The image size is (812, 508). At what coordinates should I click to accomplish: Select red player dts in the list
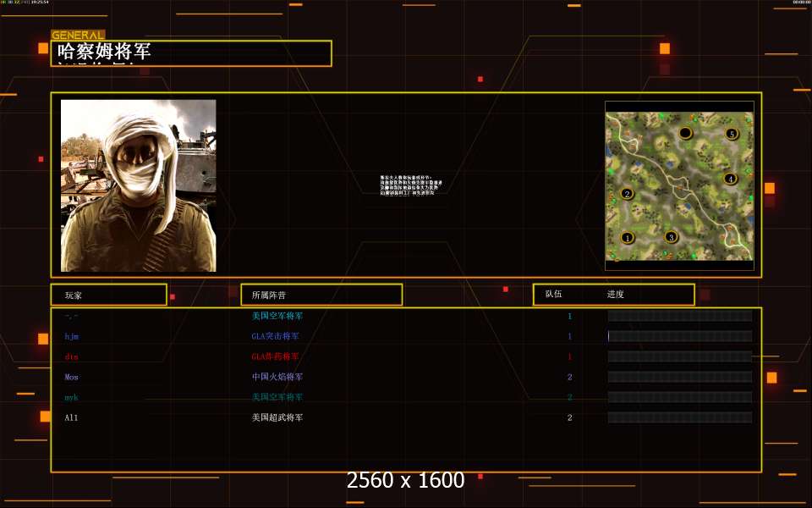click(x=71, y=356)
